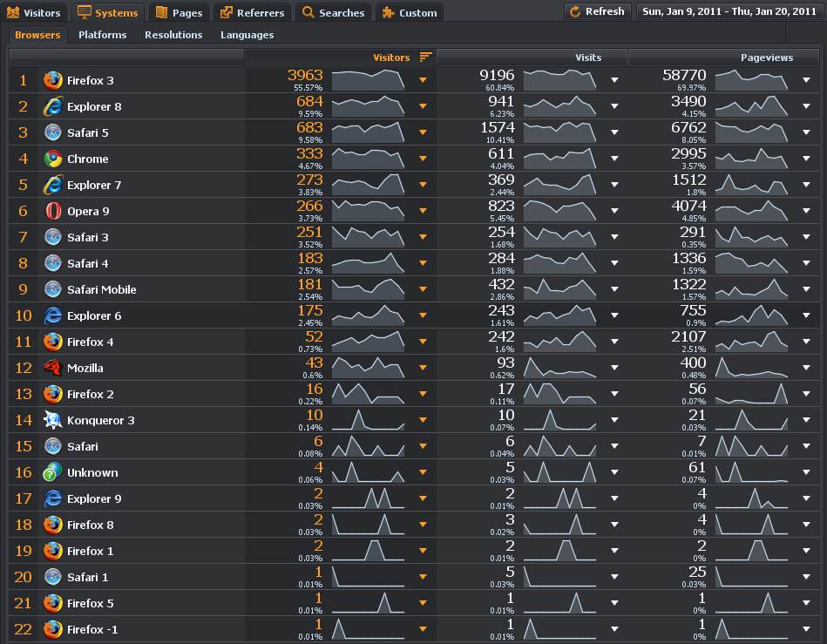The width and height of the screenshot is (827, 644).
Task: Open the Visits dropdown arrow for Chrome
Action: [614, 159]
